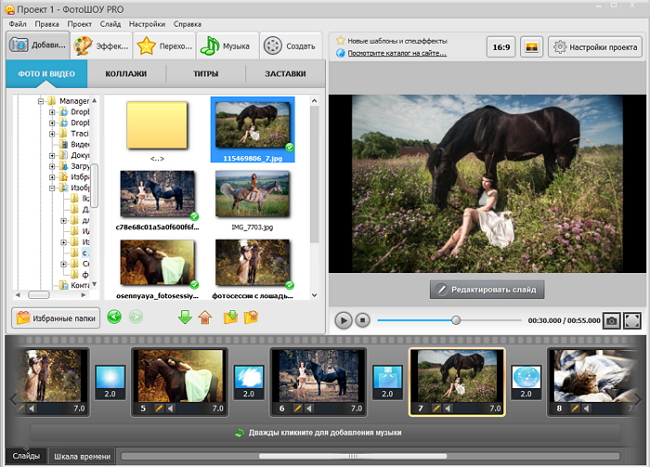650x467 pixels.
Task: Add selected photo with green down arrow
Action: coord(184,319)
